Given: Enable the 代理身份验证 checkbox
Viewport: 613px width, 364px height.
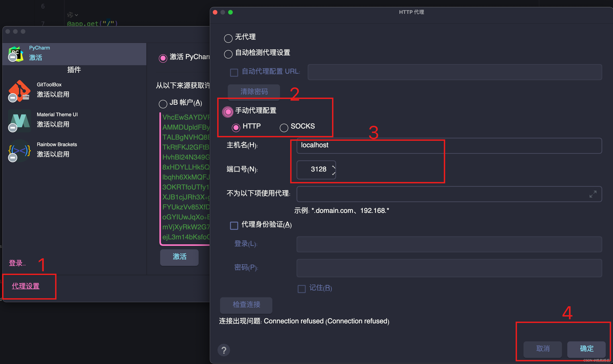Looking at the screenshot, I should click(234, 225).
